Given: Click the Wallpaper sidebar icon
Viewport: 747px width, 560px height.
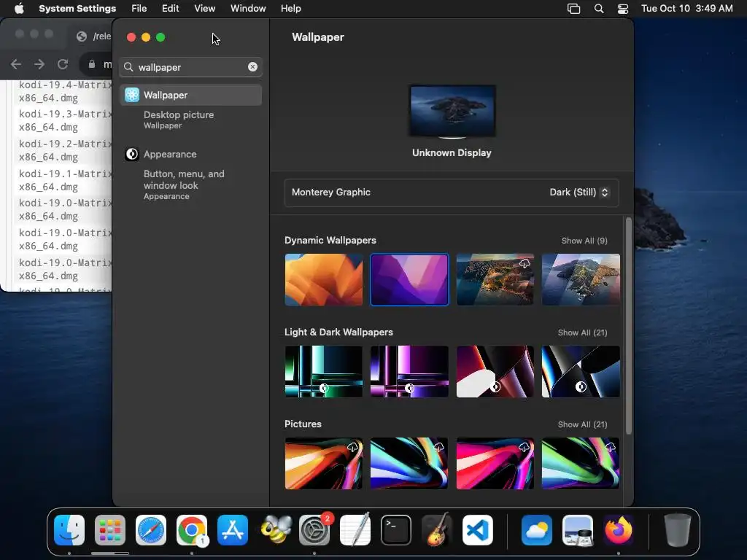Looking at the screenshot, I should pyautogui.click(x=132, y=95).
